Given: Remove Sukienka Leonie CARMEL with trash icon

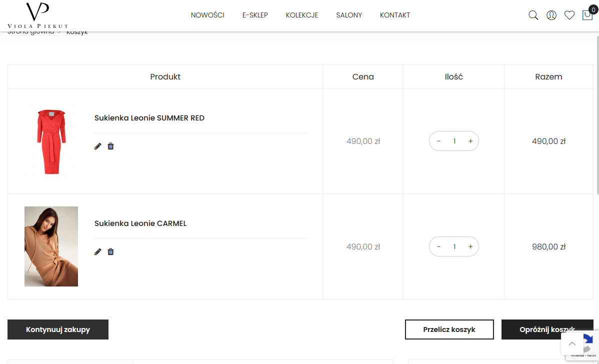Looking at the screenshot, I should coord(110,251).
